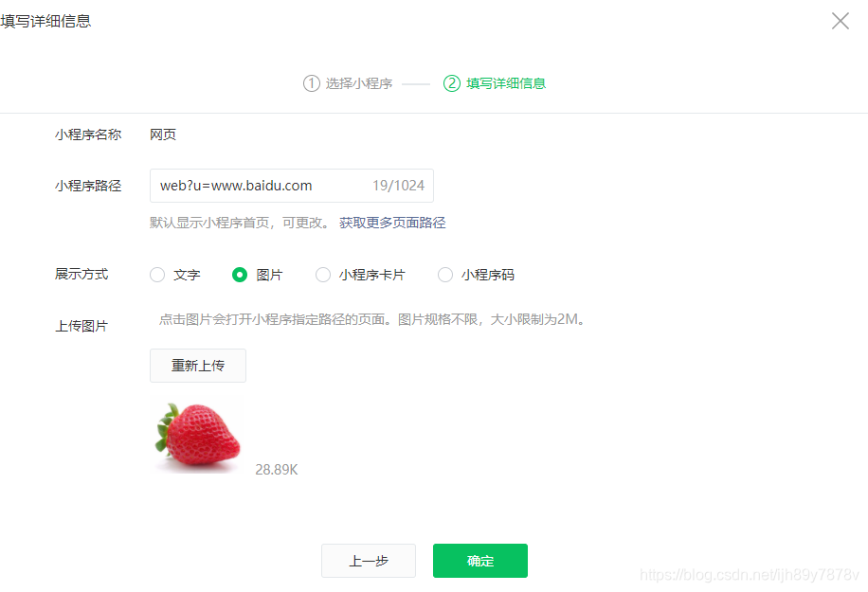Screen dimensions: 868x592
Task: Click the 文字 label text
Action: click(187, 275)
